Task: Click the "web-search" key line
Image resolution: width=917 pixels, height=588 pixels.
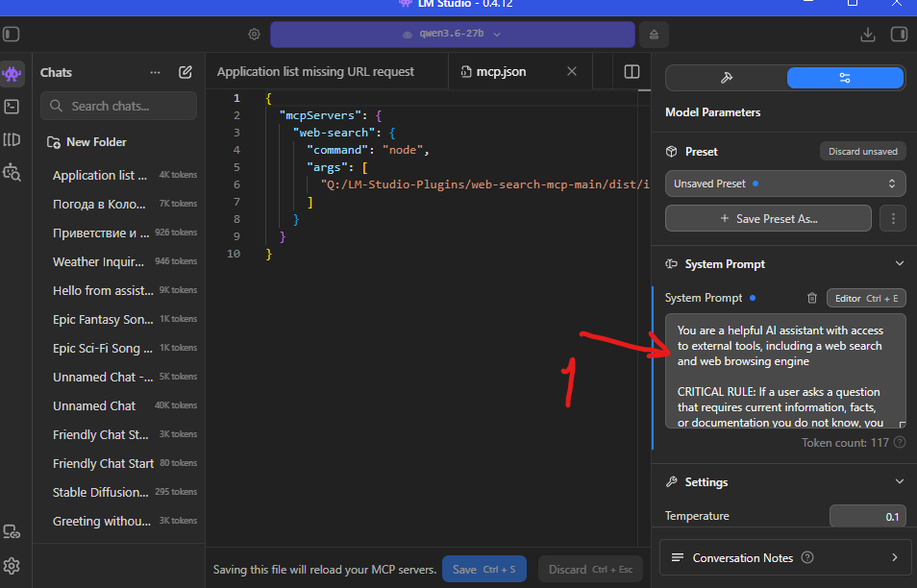Action: [344, 133]
